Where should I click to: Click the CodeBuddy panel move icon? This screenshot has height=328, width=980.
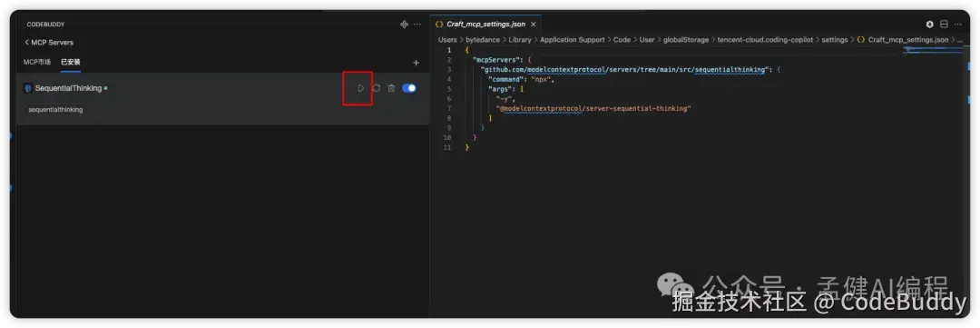[404, 25]
